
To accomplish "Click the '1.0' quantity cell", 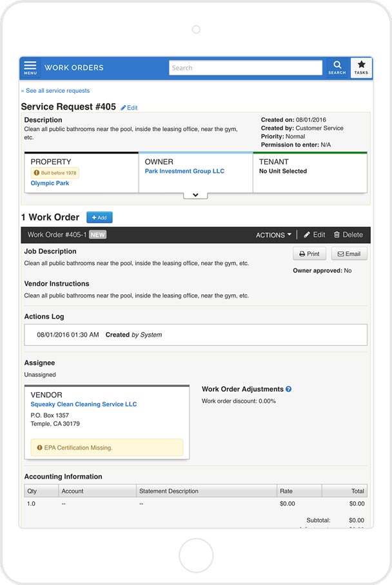I will coord(31,504).
